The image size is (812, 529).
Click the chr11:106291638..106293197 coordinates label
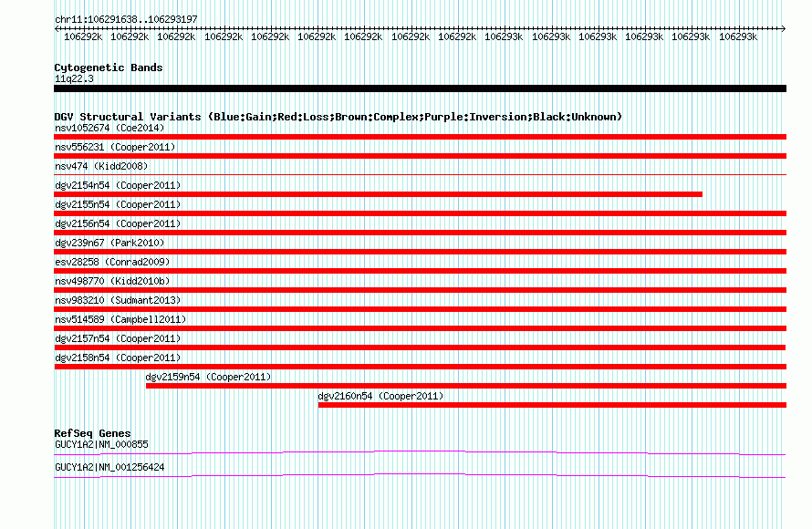pos(126,19)
